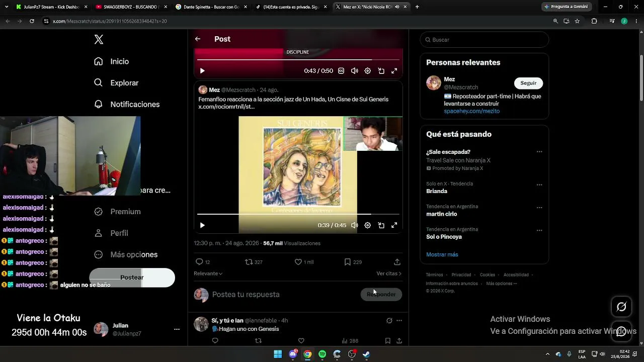Screen dimensions: 644x362
Task: Open options for the Sol o Pincoya trend
Action: [539, 230]
